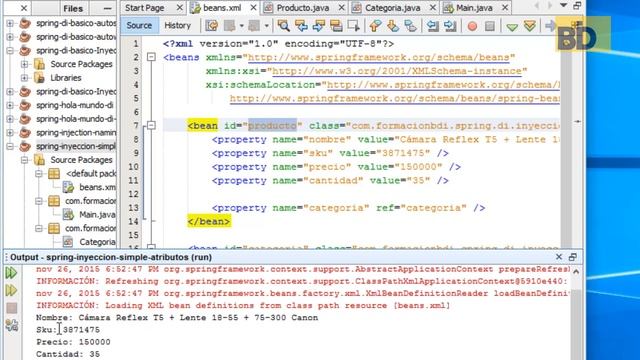Go to next bookmark icon
640x360 pixels.
tap(393, 26)
